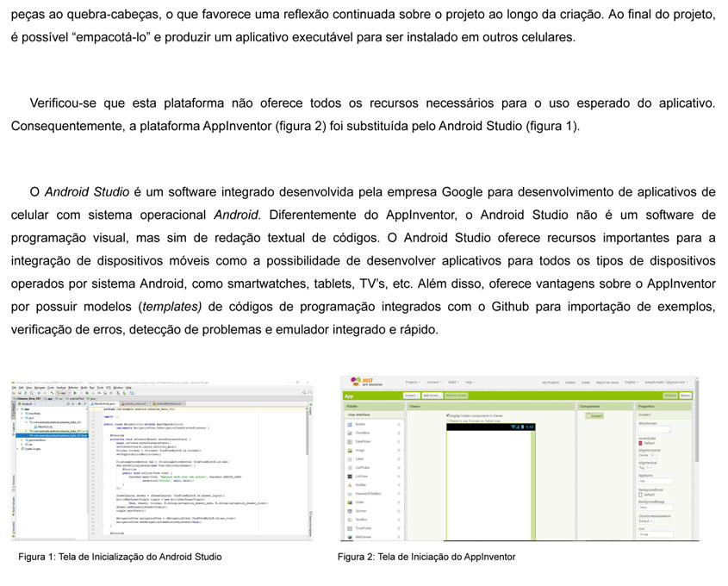Select the Image component icon in Palette

coord(348,451)
